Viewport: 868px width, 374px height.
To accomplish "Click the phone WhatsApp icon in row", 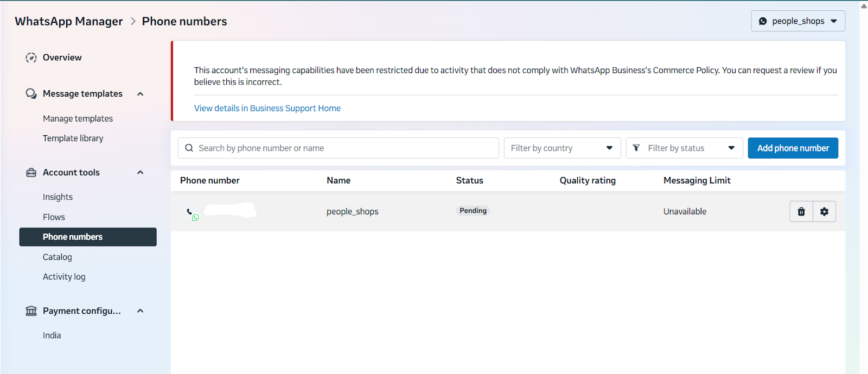I will 192,214.
